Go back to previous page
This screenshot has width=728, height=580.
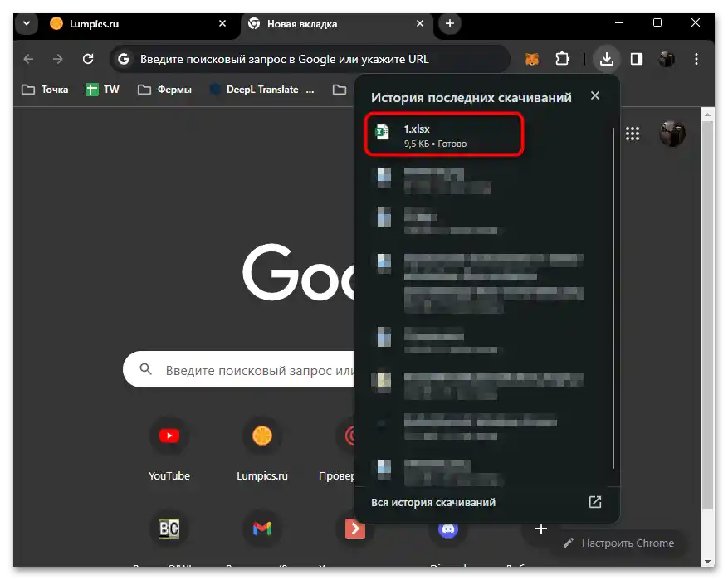click(x=29, y=59)
